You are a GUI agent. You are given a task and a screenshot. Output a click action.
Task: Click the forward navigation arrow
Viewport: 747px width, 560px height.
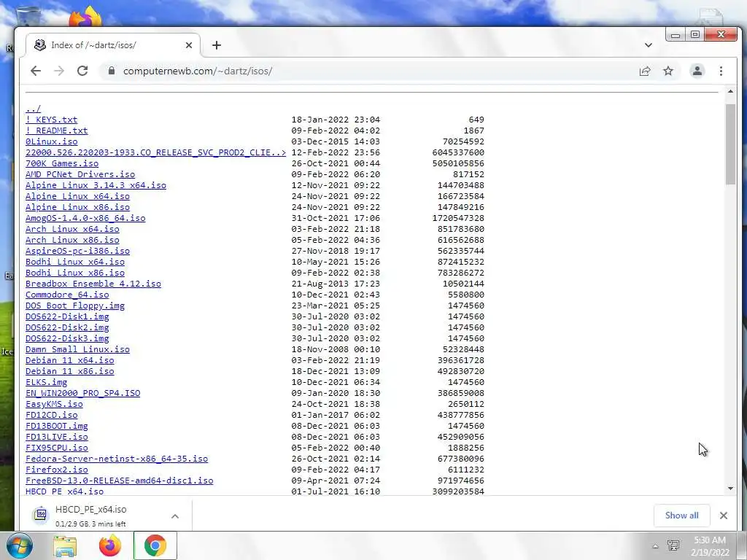(x=59, y=71)
